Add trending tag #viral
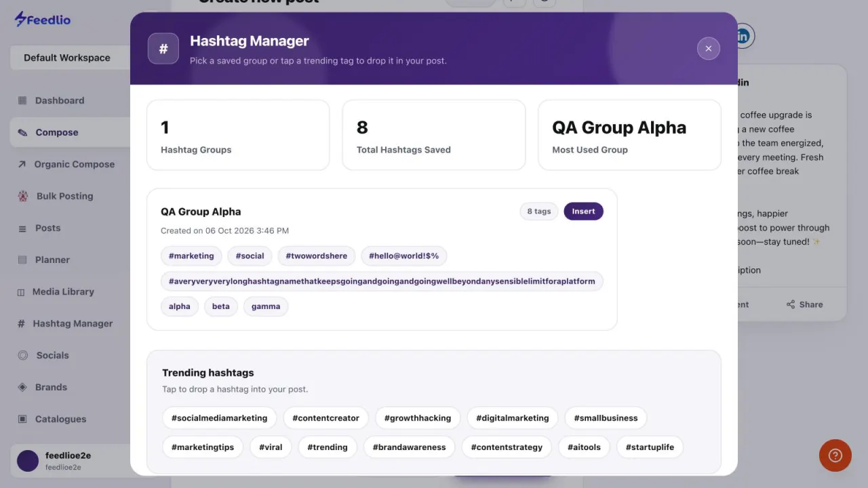The height and width of the screenshot is (488, 868). (271, 447)
